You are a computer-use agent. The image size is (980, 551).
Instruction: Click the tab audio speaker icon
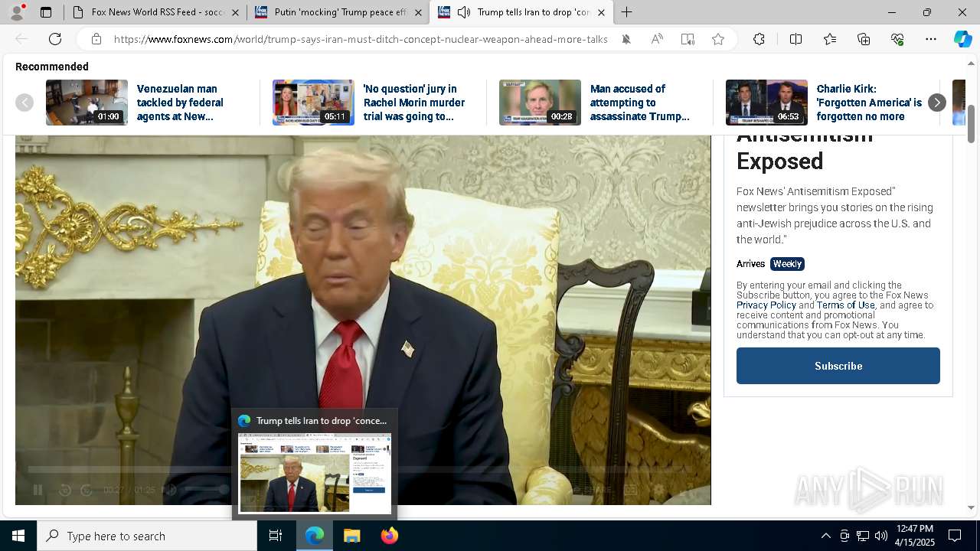[464, 12]
